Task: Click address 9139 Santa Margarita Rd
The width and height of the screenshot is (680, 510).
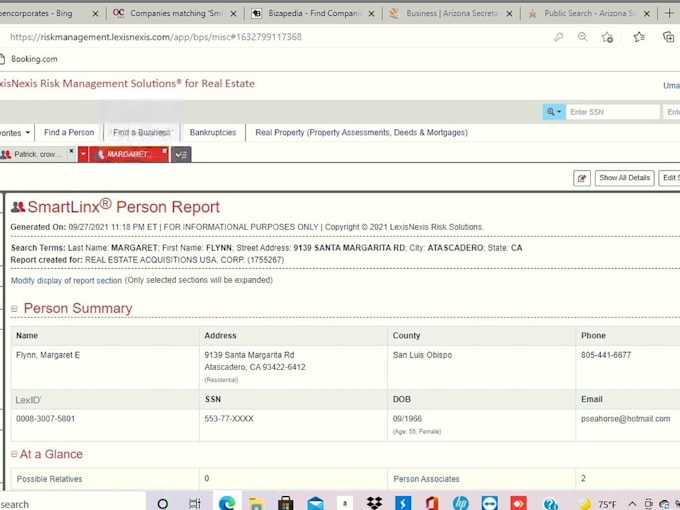Action: point(249,355)
